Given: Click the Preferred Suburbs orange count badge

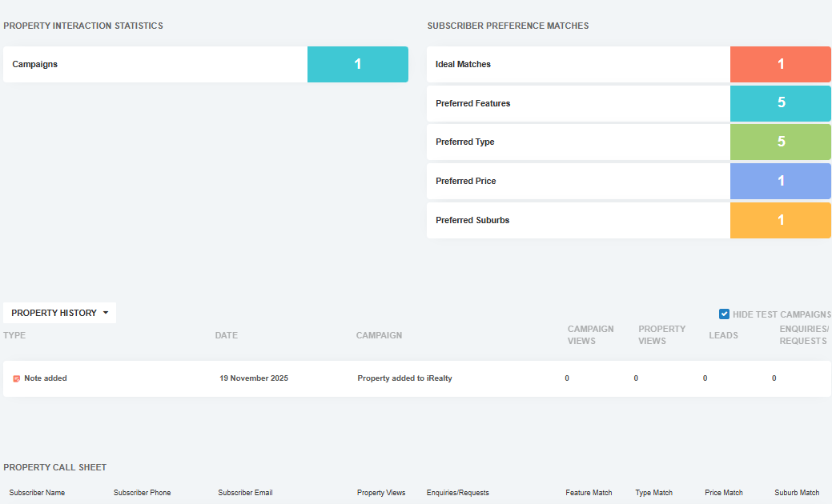Looking at the screenshot, I should 780,220.
